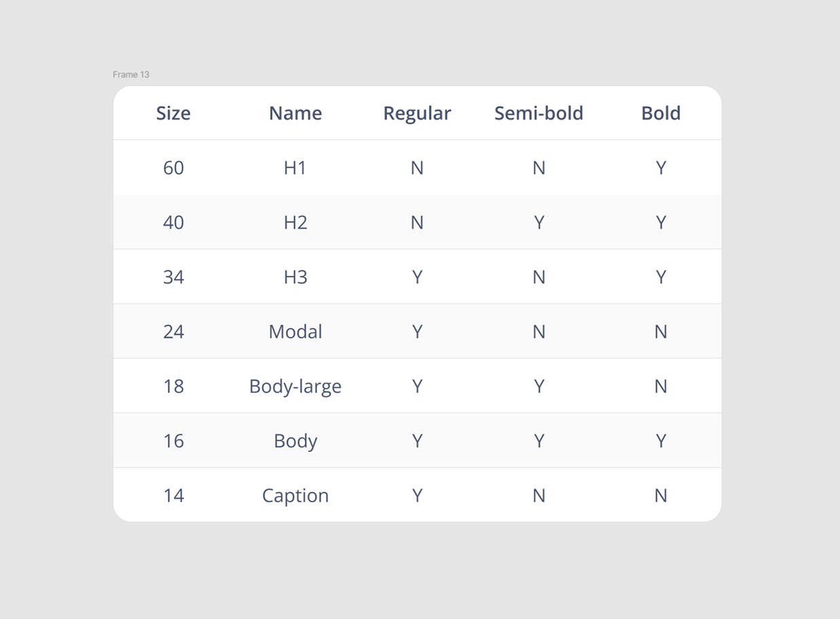Select the Body name cell
The height and width of the screenshot is (619, 840).
coord(295,441)
